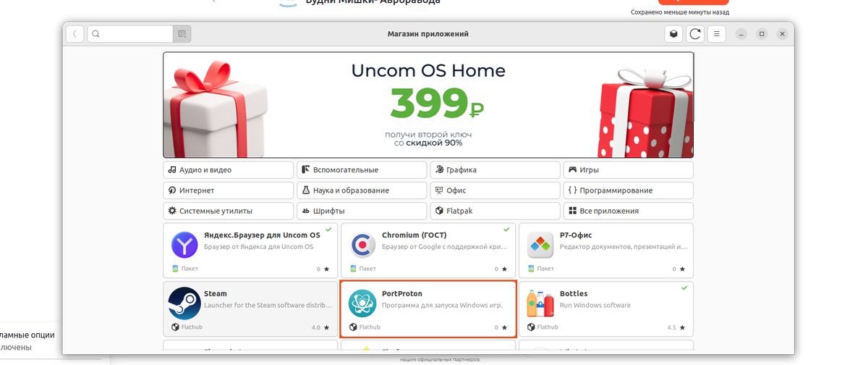Click the Яндекс.Браузер app icon
Image resolution: width=868 pixels, height=365 pixels.
tap(184, 245)
